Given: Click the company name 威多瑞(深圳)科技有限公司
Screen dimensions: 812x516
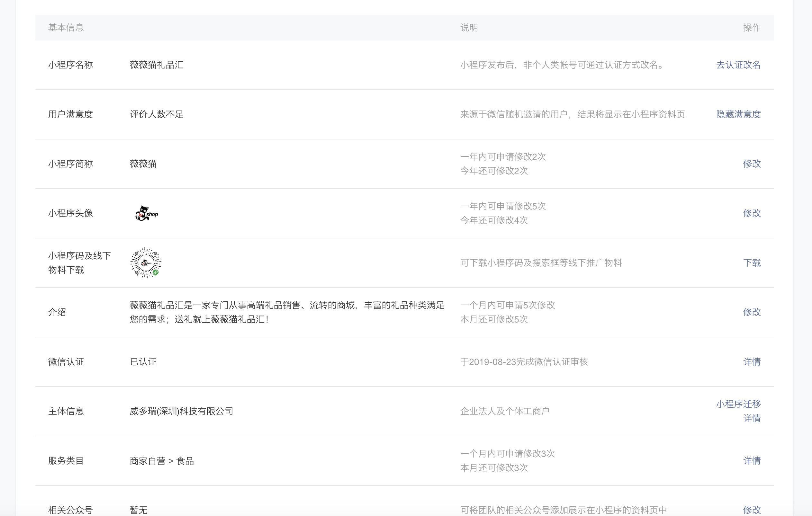Looking at the screenshot, I should click(181, 411).
